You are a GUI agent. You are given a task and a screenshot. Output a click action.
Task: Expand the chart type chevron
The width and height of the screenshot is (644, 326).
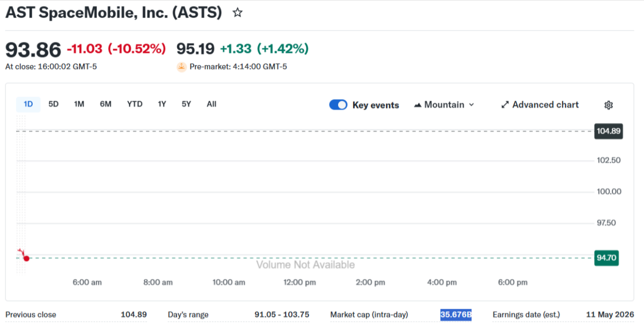[471, 105]
